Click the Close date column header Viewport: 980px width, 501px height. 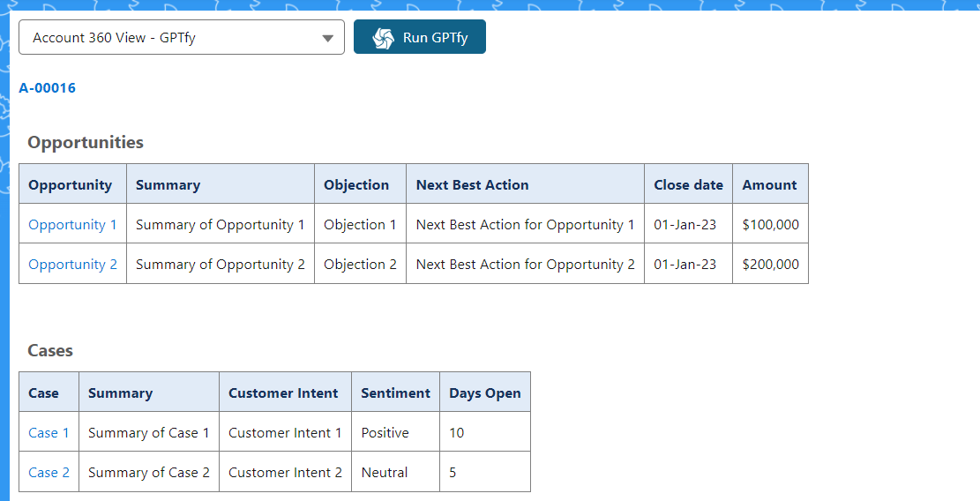pyautogui.click(x=688, y=185)
